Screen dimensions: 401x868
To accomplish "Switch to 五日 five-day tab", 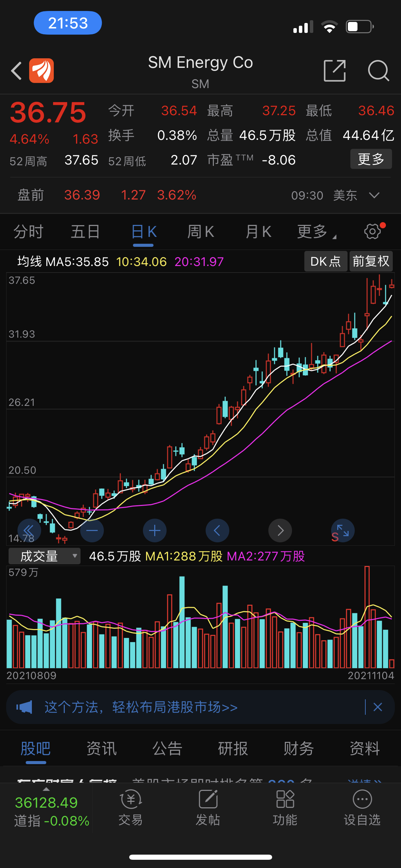I will click(85, 232).
